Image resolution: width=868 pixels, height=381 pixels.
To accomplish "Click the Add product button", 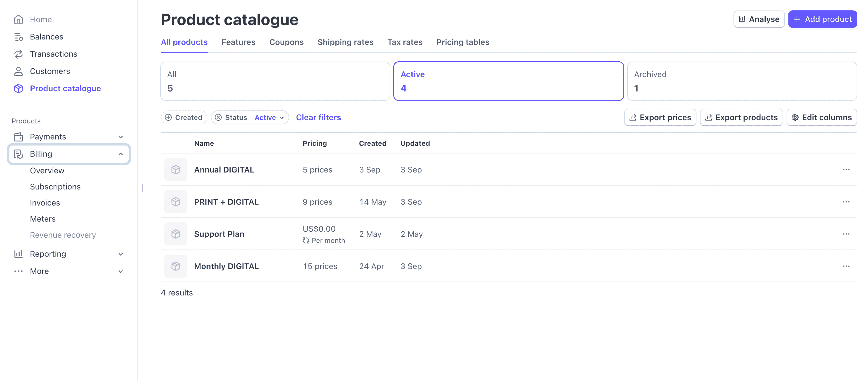I will coord(823,19).
